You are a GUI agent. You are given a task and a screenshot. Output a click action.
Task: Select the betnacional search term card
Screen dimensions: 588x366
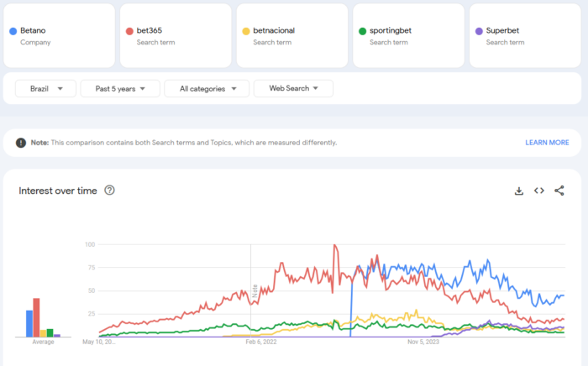tap(291, 35)
